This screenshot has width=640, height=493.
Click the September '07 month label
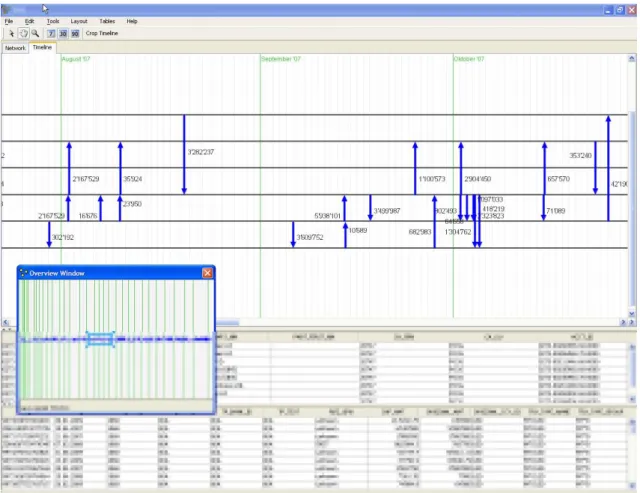point(281,59)
